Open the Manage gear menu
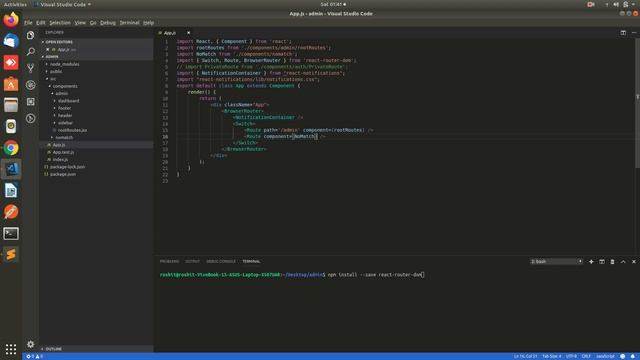The width and height of the screenshot is (640, 360). [31, 344]
